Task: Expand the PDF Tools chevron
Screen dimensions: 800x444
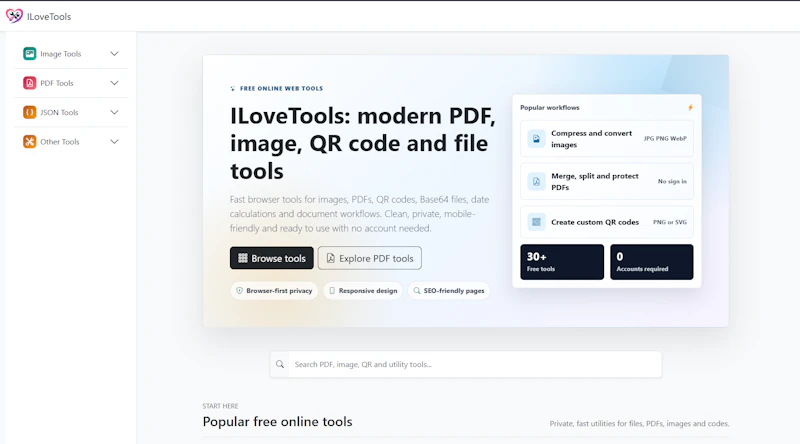Action: pos(114,83)
